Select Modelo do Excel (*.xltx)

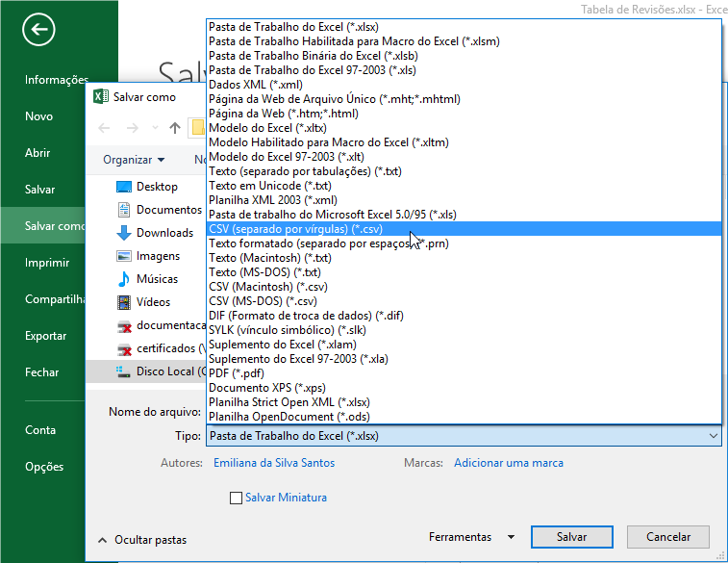[x=464, y=128]
